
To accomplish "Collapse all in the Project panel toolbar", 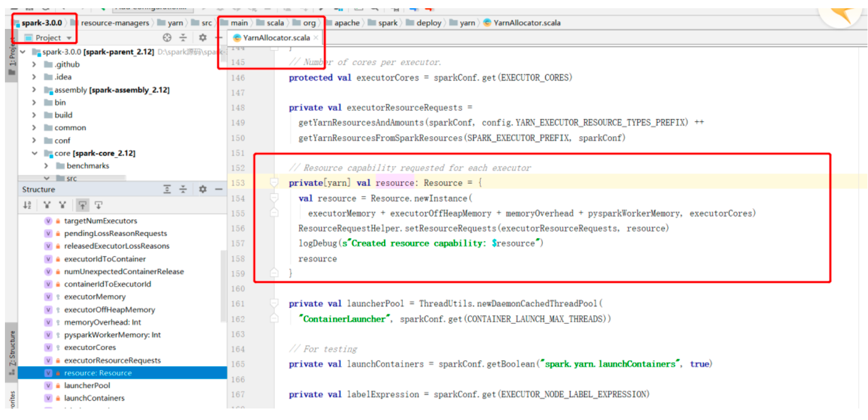I will pos(183,37).
